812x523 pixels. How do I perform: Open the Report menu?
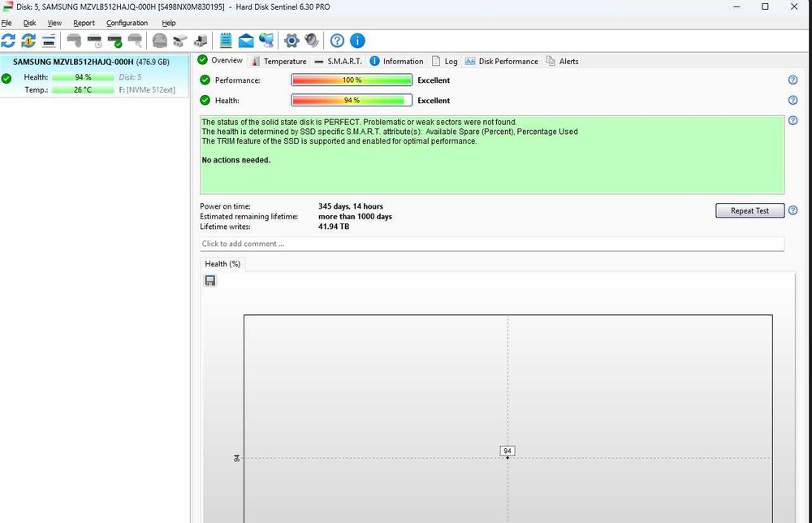click(x=84, y=23)
